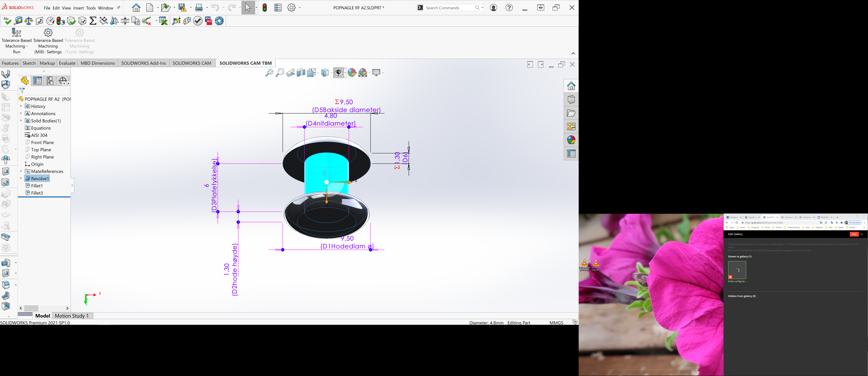Open the New document dropdown arrow
This screenshot has width=868, height=376.
[x=157, y=8]
